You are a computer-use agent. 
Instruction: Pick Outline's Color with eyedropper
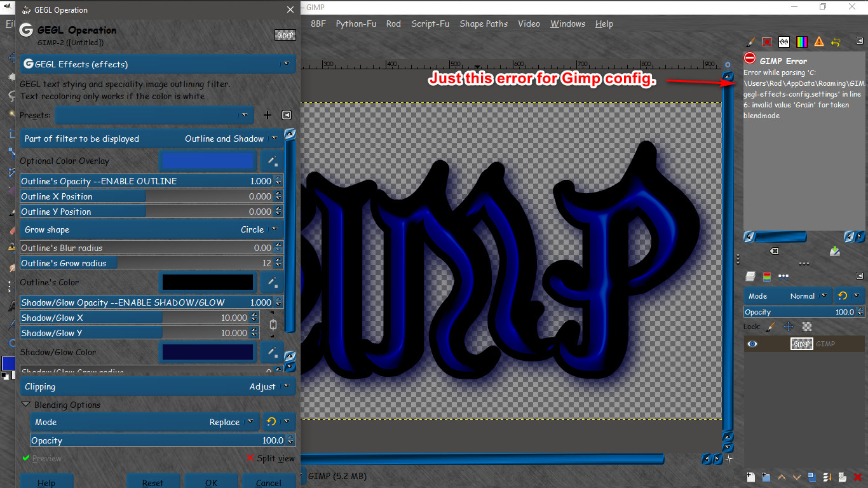pyautogui.click(x=272, y=282)
